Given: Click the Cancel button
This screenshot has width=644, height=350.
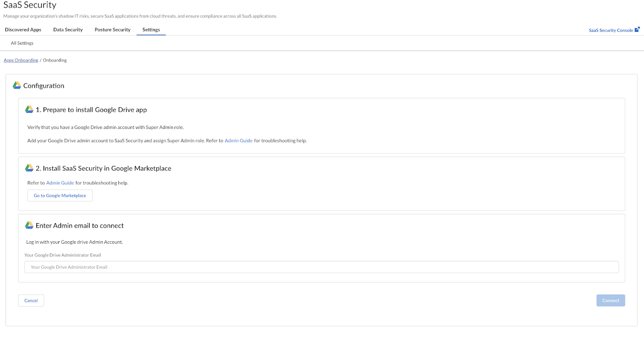Looking at the screenshot, I should [x=31, y=301].
